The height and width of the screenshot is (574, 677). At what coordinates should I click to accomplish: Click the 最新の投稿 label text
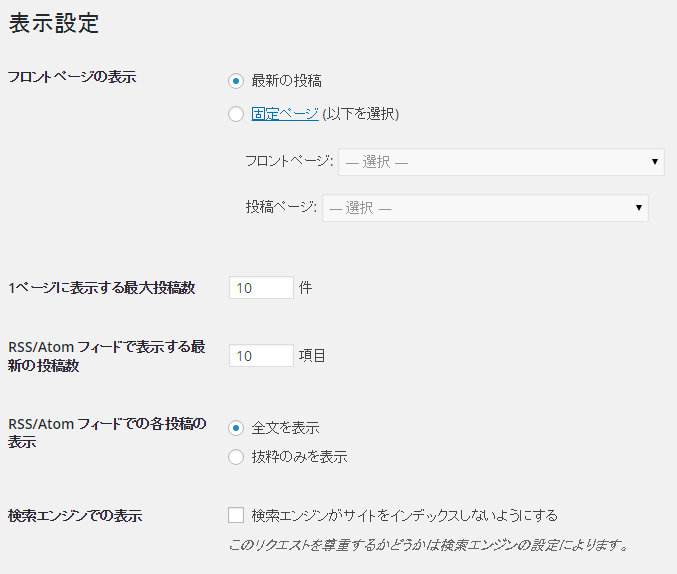point(286,81)
